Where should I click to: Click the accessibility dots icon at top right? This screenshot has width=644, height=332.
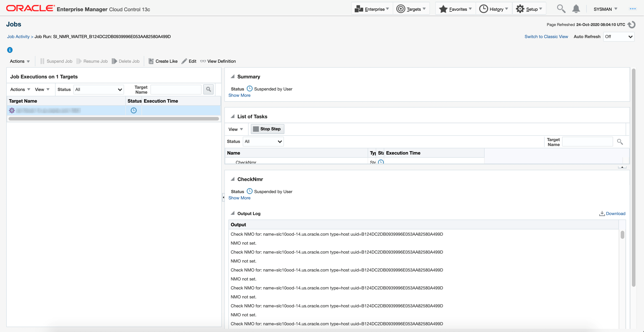click(x=633, y=9)
